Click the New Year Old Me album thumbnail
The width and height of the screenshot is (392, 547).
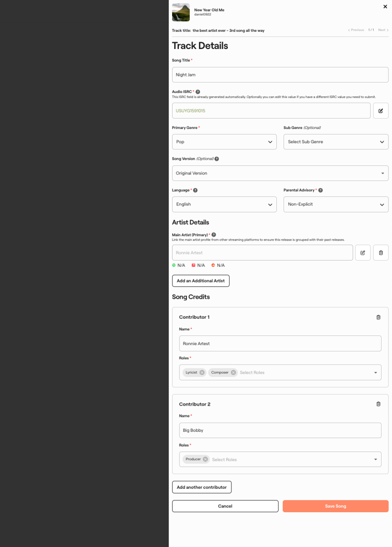[181, 12]
